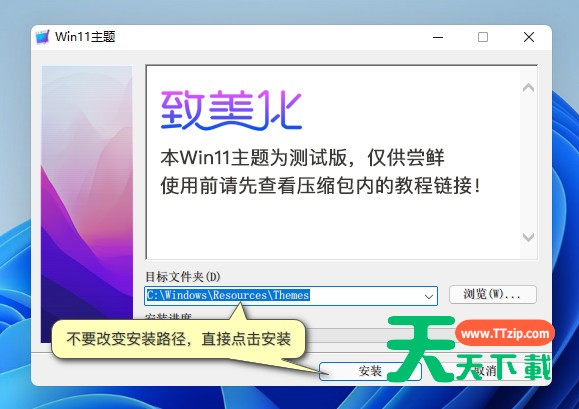Minimize the Win11主题 installer window
Image resolution: width=579 pixels, height=409 pixels.
[x=438, y=37]
